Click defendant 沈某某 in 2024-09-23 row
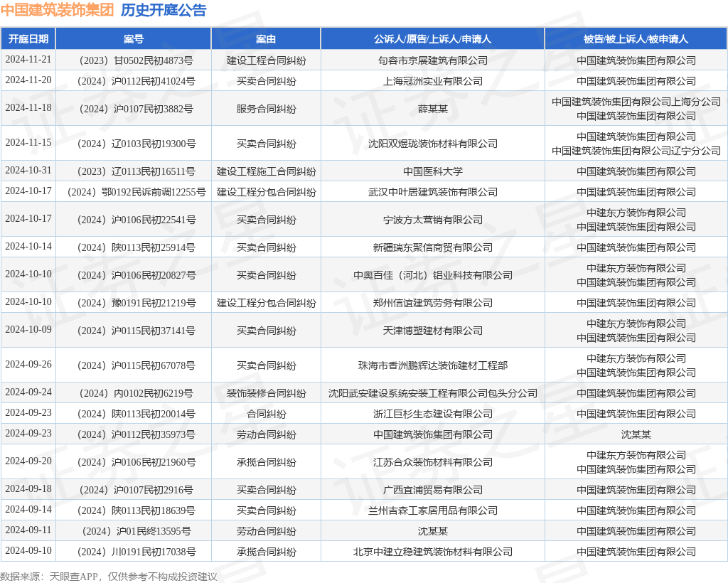The width and height of the screenshot is (728, 583). coord(636,435)
